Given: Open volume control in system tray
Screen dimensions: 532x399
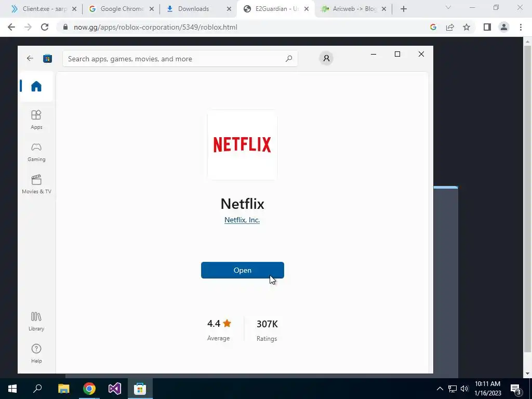Looking at the screenshot, I should [x=464, y=389].
